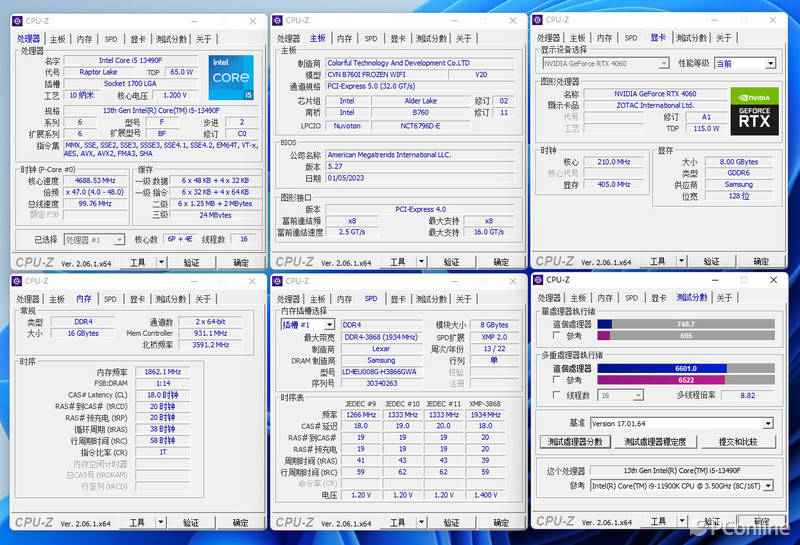Select 显卡 tab in the SPD window
800x545 pixels.
pos(398,299)
